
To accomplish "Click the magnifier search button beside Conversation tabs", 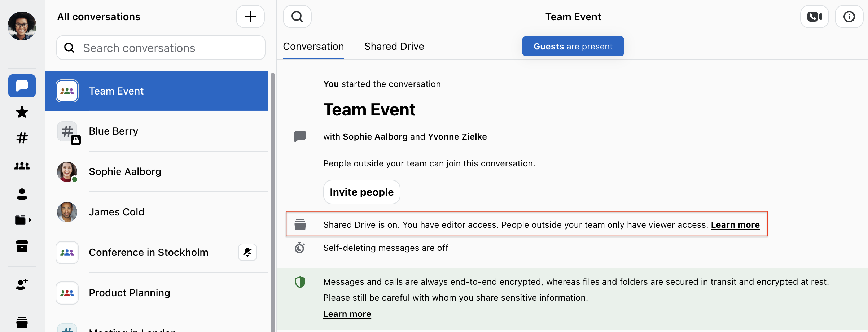I will (297, 17).
